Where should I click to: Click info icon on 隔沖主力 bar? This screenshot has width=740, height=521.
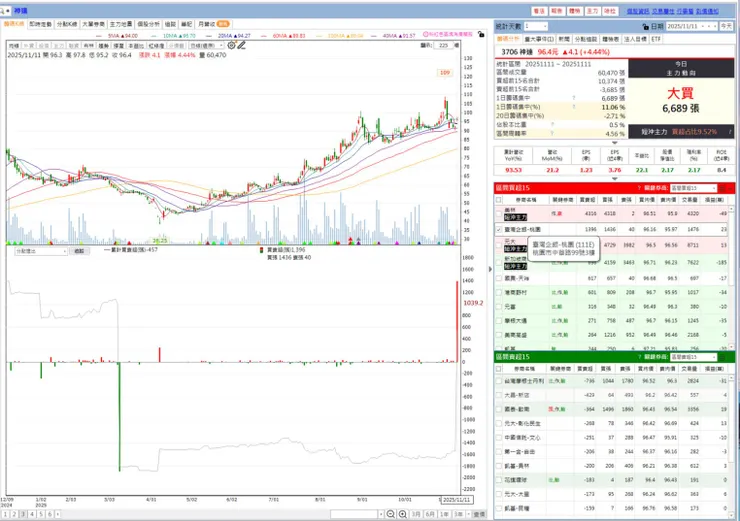click(730, 132)
